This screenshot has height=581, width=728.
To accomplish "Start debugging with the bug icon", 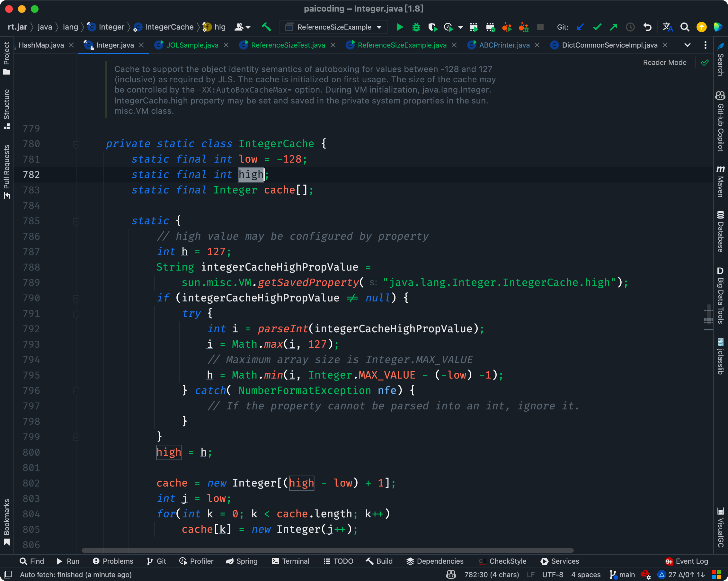I will [416, 27].
